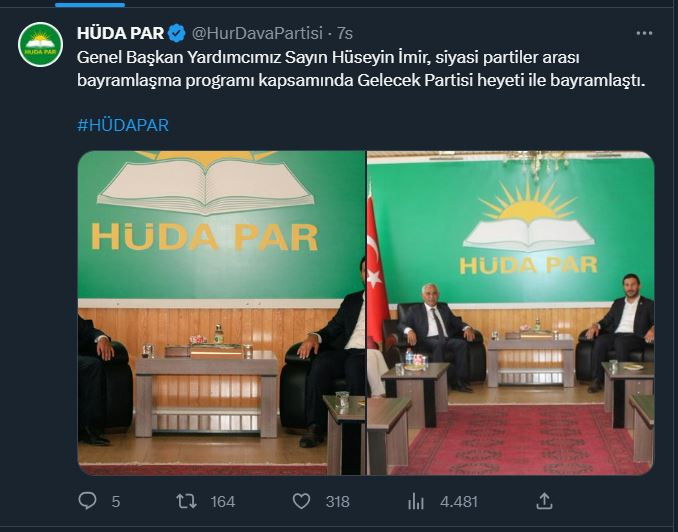Click the blue verified badge

click(x=176, y=33)
